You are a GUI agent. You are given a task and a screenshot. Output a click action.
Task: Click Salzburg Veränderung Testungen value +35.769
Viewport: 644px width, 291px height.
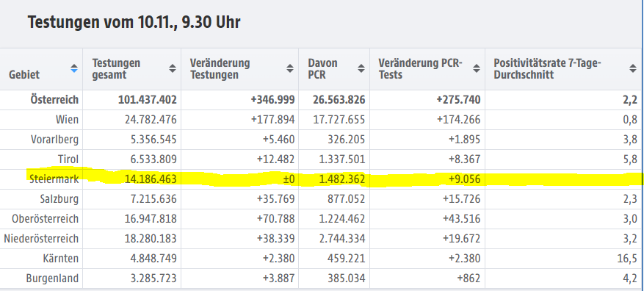[276, 199]
